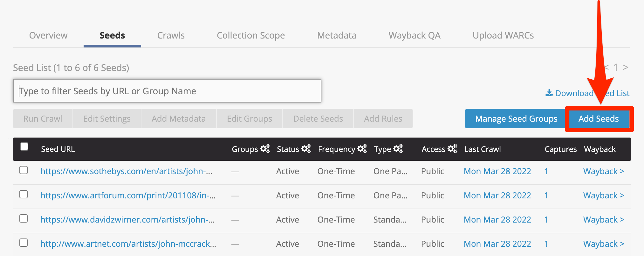Open the Access column gear icon
This screenshot has width=644, height=256.
[x=452, y=149]
